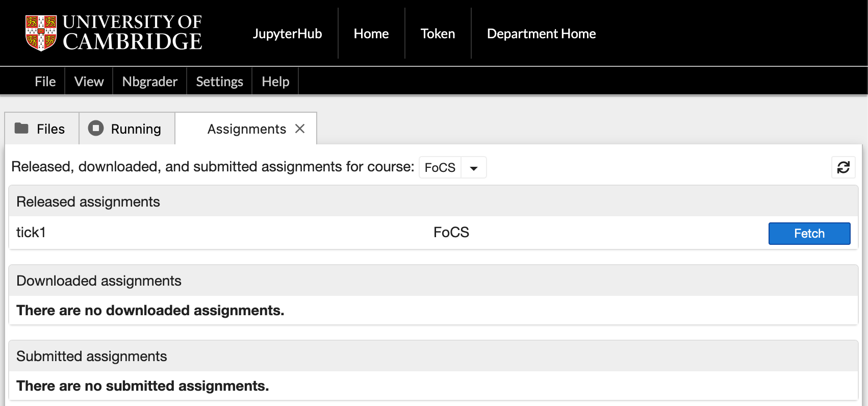Fetch the tick1 assignment
The height and width of the screenshot is (406, 868).
[x=809, y=234]
